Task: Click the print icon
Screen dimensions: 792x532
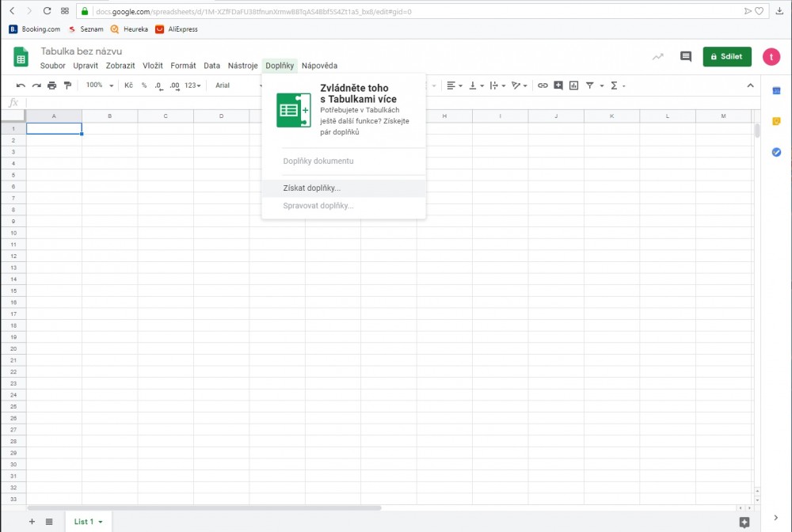Action: tap(52, 85)
